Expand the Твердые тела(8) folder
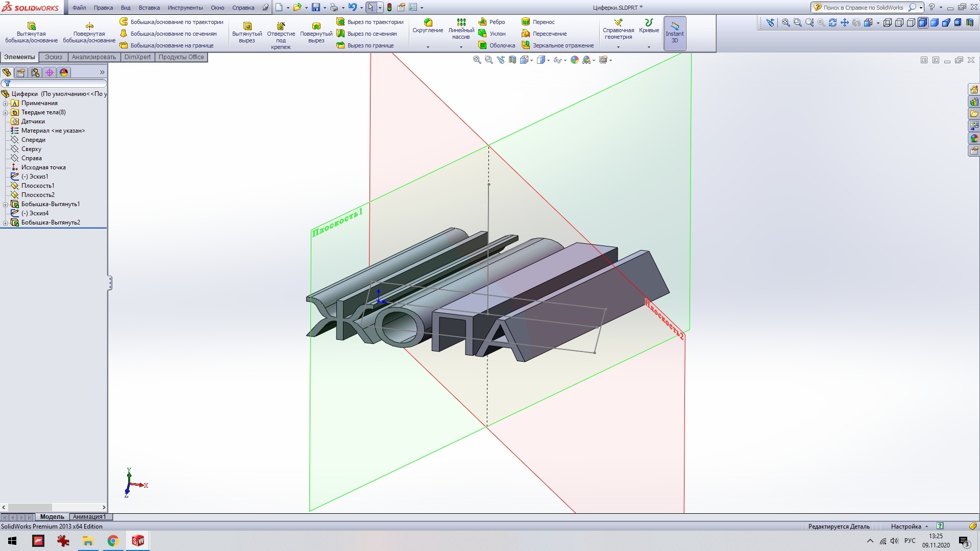The height and width of the screenshot is (551, 980). point(5,112)
